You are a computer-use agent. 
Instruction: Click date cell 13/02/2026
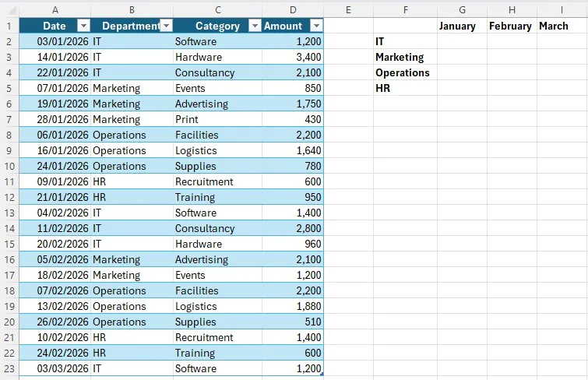point(55,306)
